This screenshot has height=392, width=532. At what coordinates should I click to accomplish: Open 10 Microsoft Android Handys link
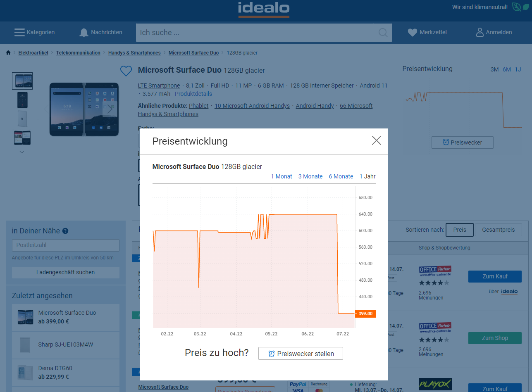click(252, 106)
